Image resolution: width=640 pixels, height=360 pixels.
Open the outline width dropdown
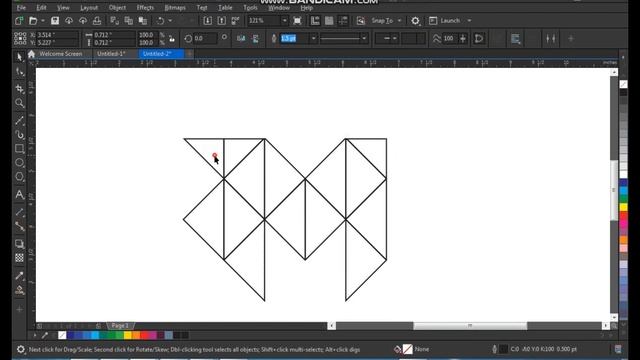pyautogui.click(x=313, y=38)
